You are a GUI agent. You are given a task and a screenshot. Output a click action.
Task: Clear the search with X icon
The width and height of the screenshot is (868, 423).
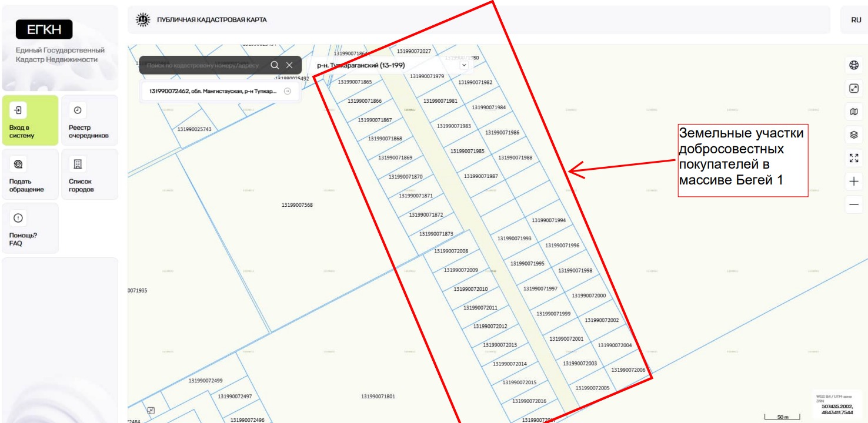289,65
